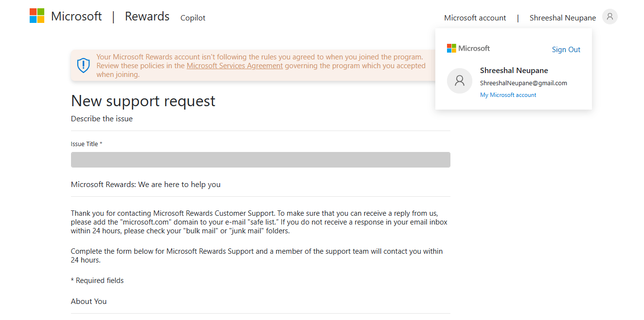Click the ShreeshalNeupane@gmail.com email text
This screenshot has width=644, height=320.
pos(524,83)
